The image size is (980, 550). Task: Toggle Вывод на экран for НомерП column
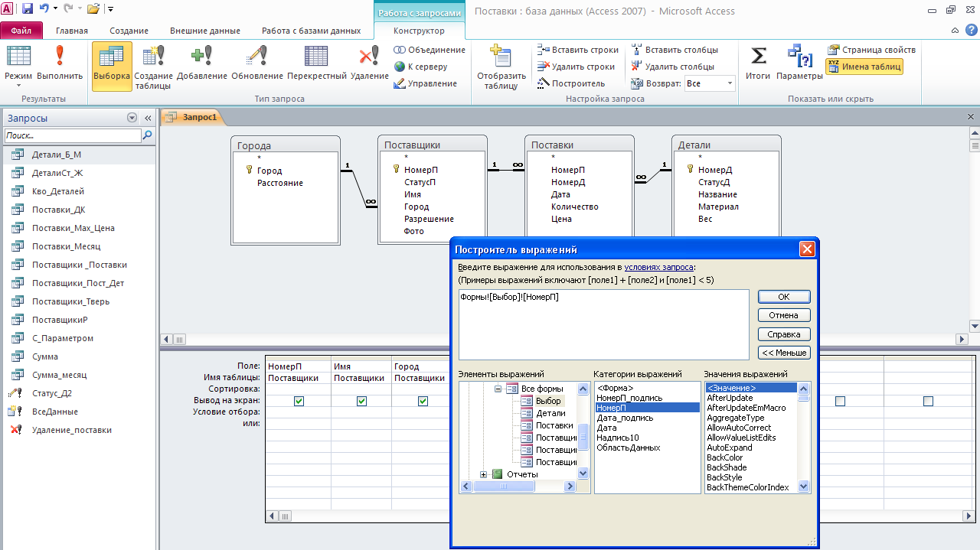(299, 401)
